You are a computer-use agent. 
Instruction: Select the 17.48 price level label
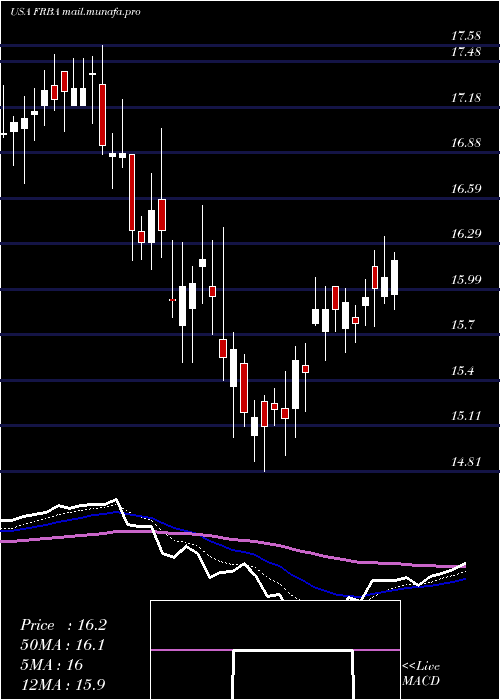click(466, 52)
